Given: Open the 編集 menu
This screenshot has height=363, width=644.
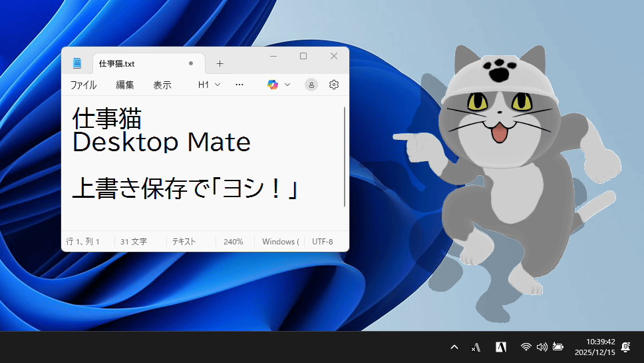Looking at the screenshot, I should tap(125, 85).
